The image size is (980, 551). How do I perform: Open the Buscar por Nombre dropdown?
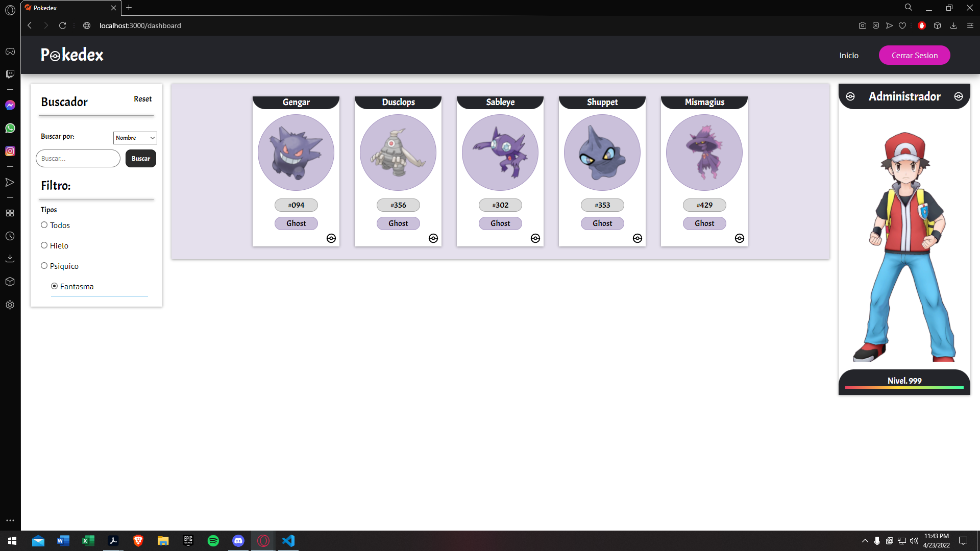point(135,138)
